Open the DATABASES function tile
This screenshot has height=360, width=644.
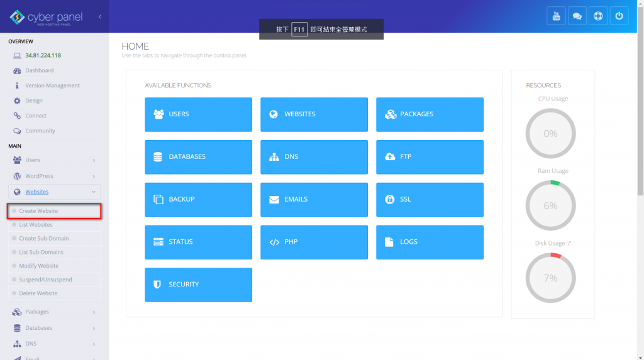coord(198,157)
